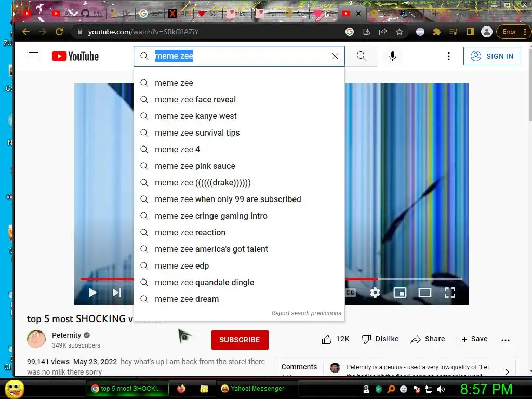Skip to the next video
Viewport: 532px width, 399px height.
tap(117, 292)
